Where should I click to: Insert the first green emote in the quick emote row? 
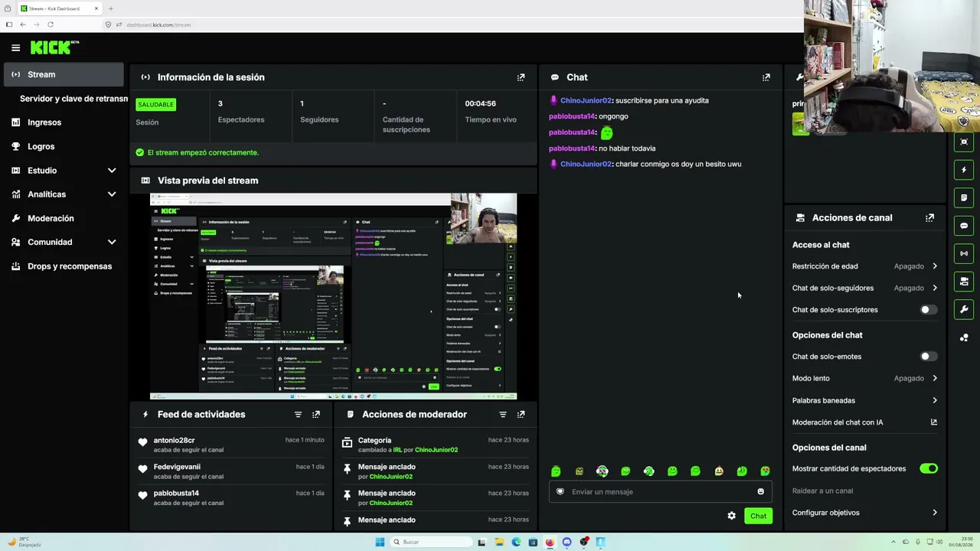pos(556,471)
